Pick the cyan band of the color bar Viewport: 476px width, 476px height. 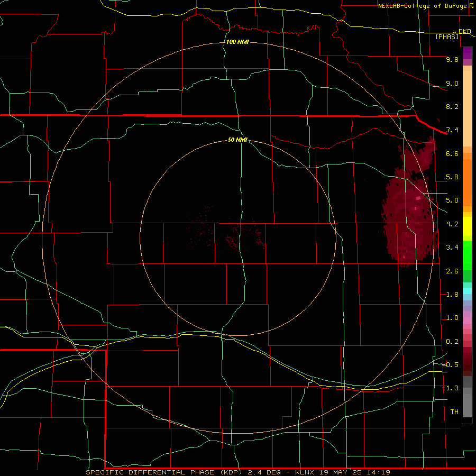coord(467,291)
